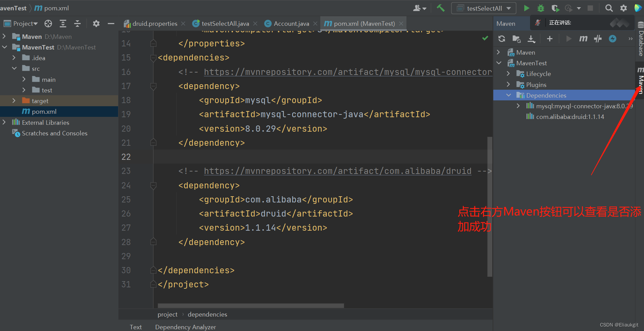Image resolution: width=644 pixels, height=331 pixels.
Task: Run Maven build play icon in the Maven panel
Action: (x=568, y=38)
